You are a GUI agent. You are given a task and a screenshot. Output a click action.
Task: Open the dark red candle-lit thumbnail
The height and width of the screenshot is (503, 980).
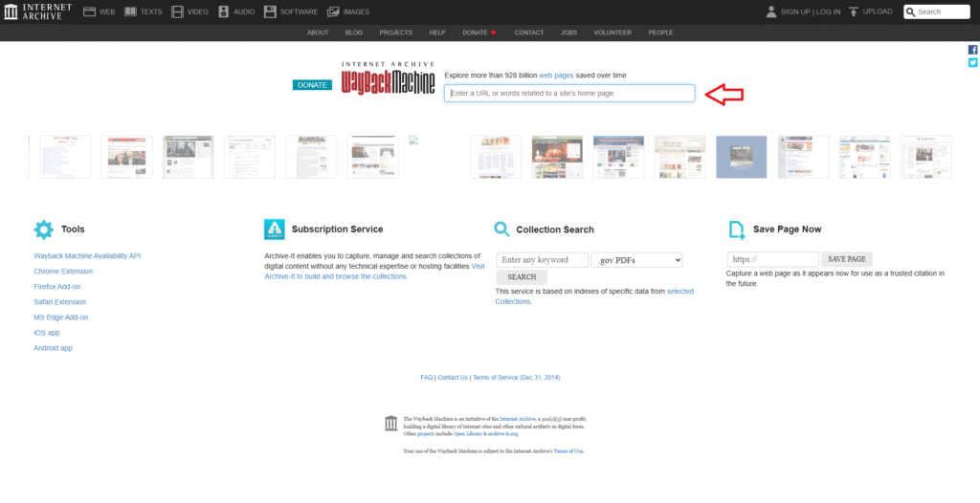557,158
